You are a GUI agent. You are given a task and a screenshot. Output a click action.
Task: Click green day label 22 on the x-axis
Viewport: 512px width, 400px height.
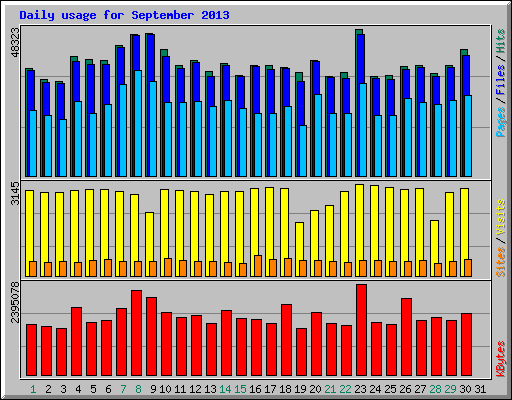[x=345, y=389]
